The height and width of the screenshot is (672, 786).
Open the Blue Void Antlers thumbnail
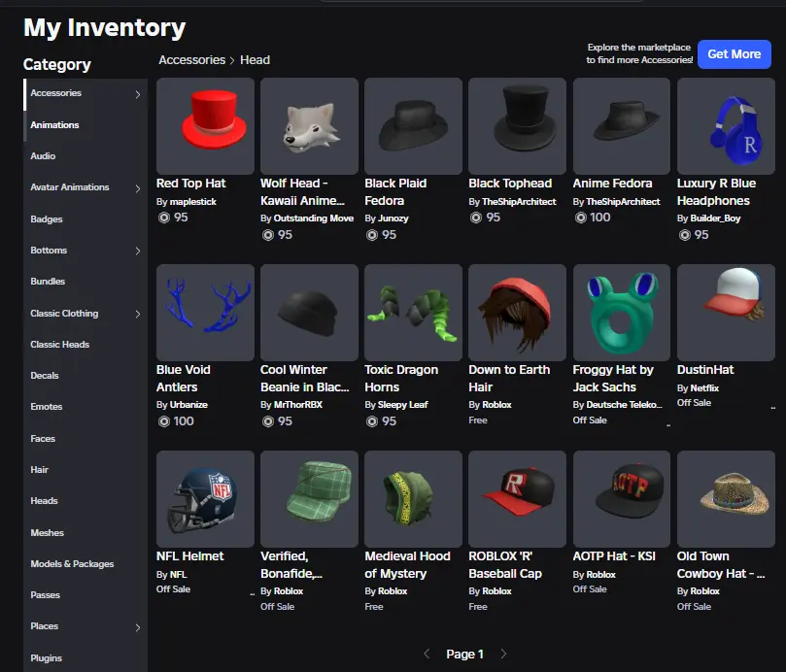point(205,313)
